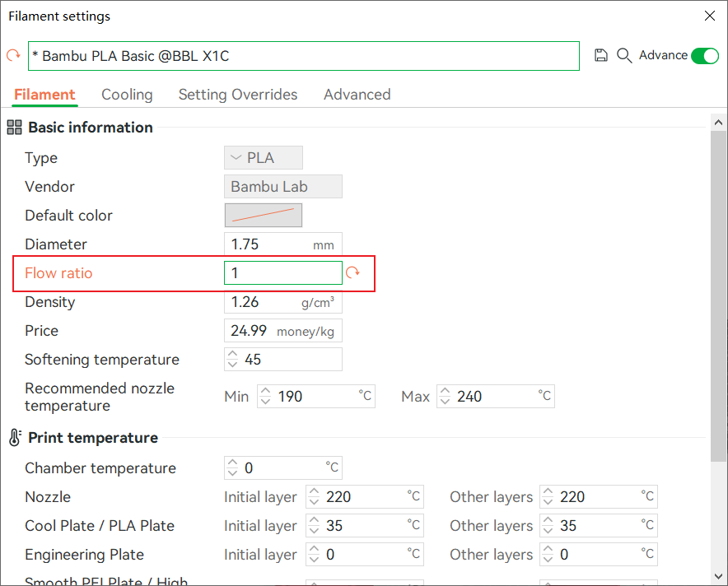The width and height of the screenshot is (728, 586).
Task: Increase Min recommended nozzle temperature
Action: pyautogui.click(x=265, y=392)
